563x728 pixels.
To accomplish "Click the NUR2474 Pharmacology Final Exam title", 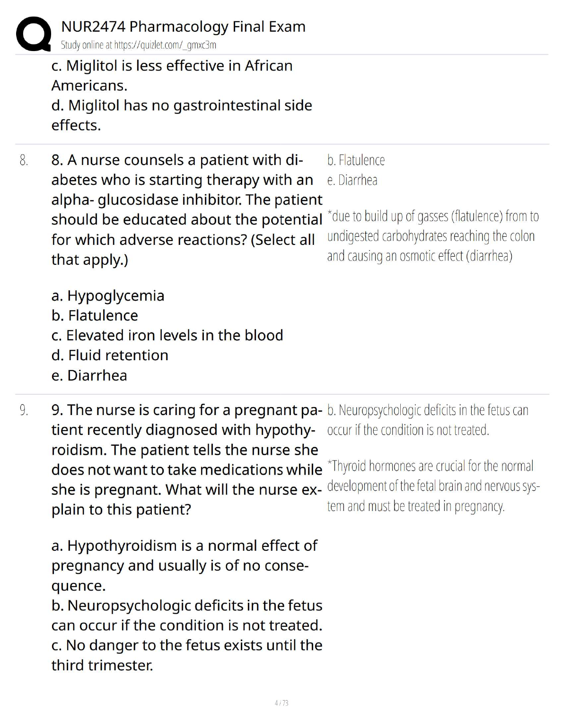I will [x=183, y=26].
